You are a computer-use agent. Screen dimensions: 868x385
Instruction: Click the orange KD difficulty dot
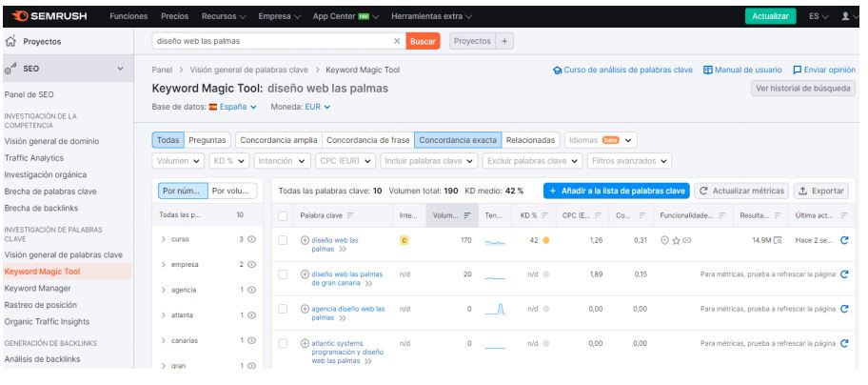click(545, 240)
